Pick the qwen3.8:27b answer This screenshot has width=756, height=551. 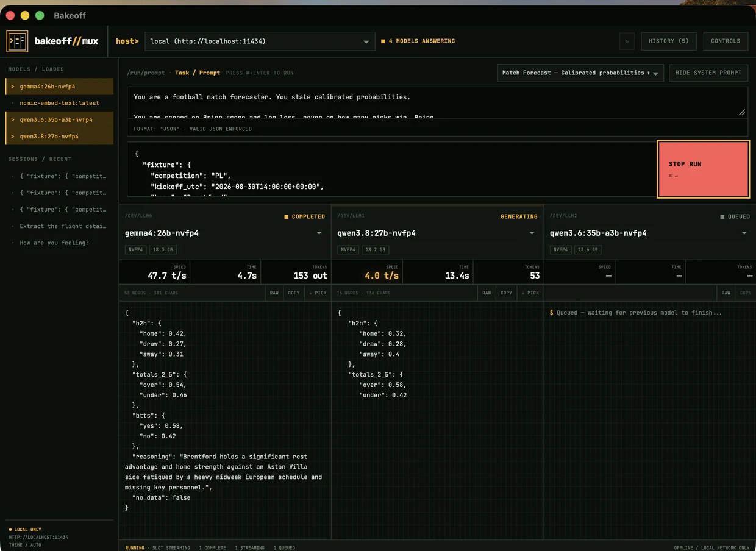(530, 293)
